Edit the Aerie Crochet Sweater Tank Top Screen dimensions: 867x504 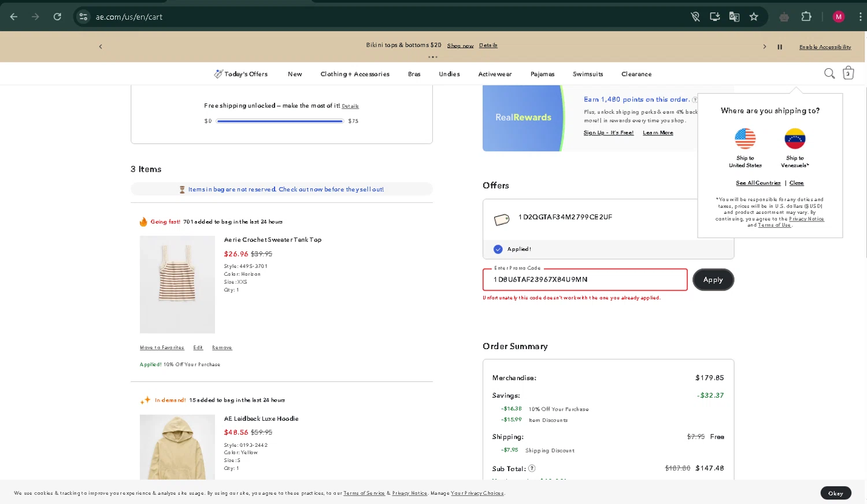tap(198, 347)
